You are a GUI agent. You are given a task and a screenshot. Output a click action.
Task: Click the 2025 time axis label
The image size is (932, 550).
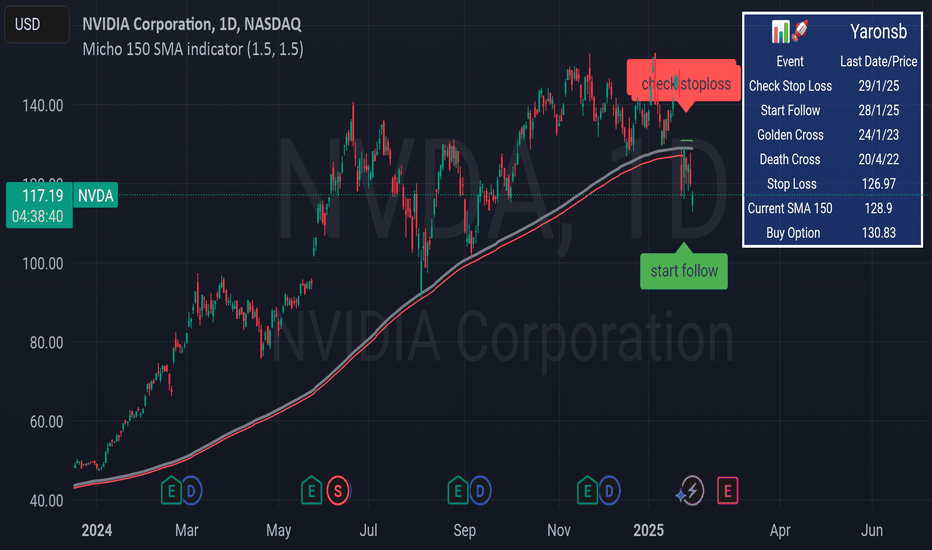coord(648,530)
